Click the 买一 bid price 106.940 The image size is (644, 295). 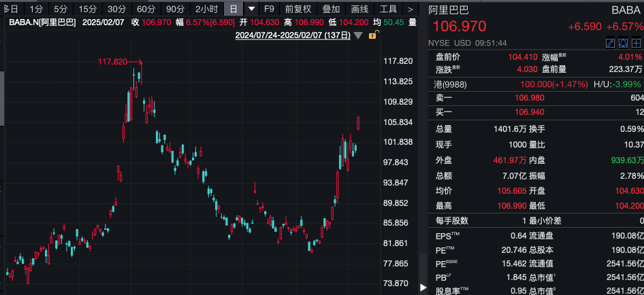[530, 112]
